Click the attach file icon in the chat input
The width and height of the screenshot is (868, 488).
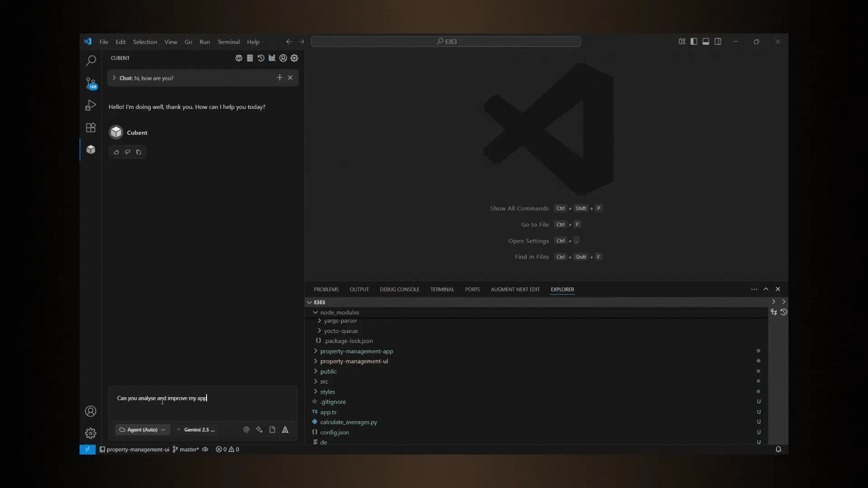[272, 430]
